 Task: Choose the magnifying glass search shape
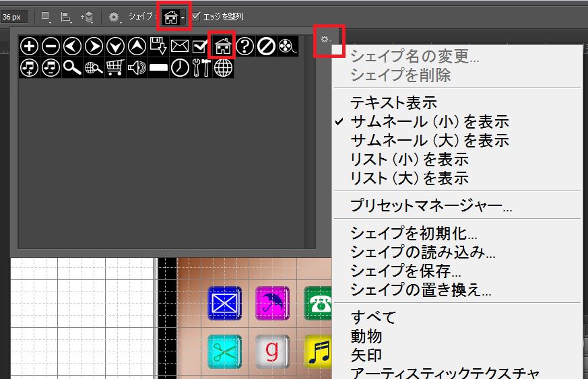(72, 68)
